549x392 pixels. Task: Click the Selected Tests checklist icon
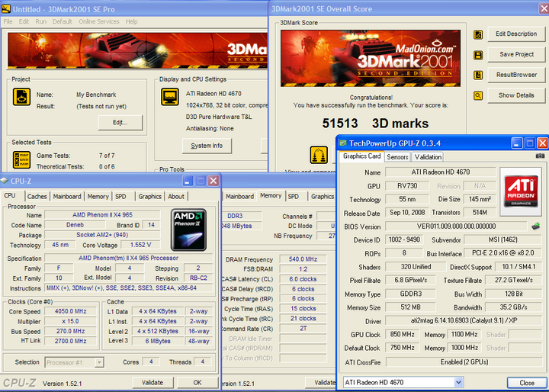point(21,159)
